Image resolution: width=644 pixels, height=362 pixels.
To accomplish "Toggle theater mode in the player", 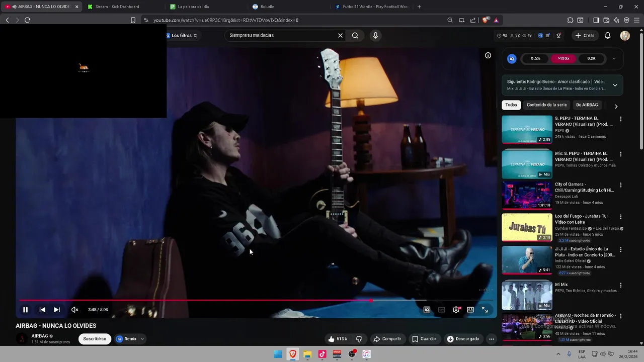I will pyautogui.click(x=470, y=310).
